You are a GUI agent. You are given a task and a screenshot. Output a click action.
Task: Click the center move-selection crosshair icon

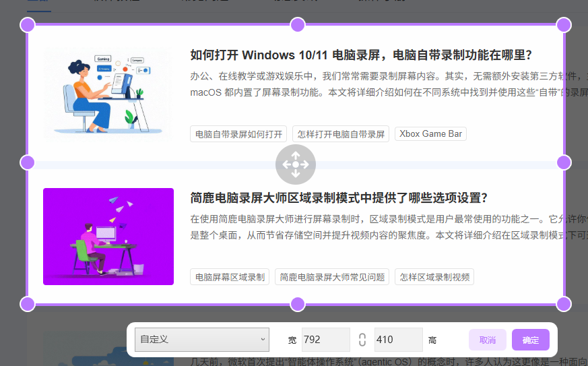tap(295, 164)
